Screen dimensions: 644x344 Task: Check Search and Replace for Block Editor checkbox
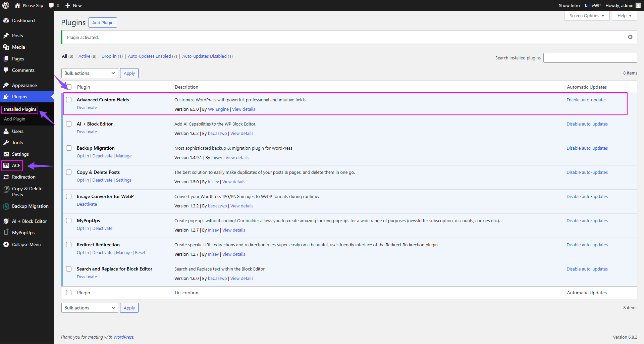(69, 269)
